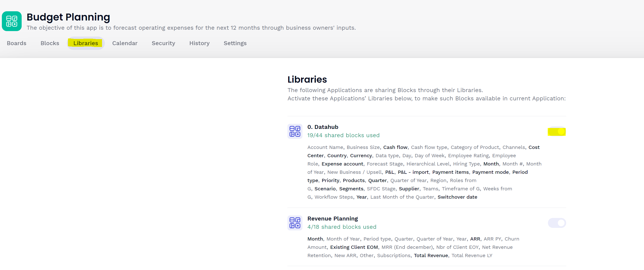Click the ARR PY block
Screen dimensions: 644x270
492,239
